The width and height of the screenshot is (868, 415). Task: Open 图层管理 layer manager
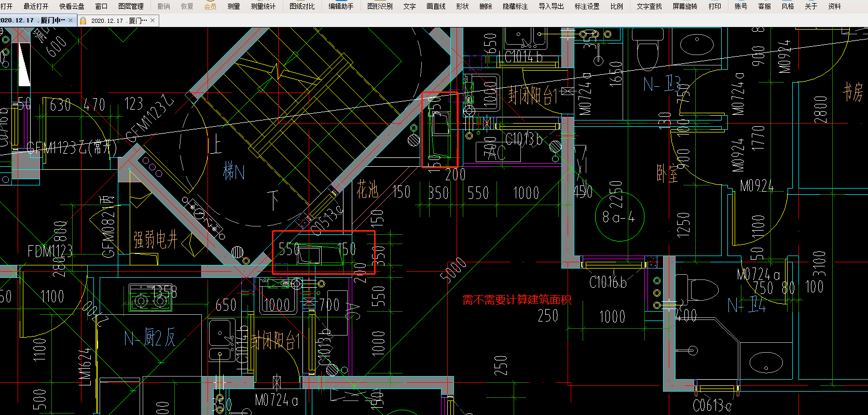click(131, 6)
